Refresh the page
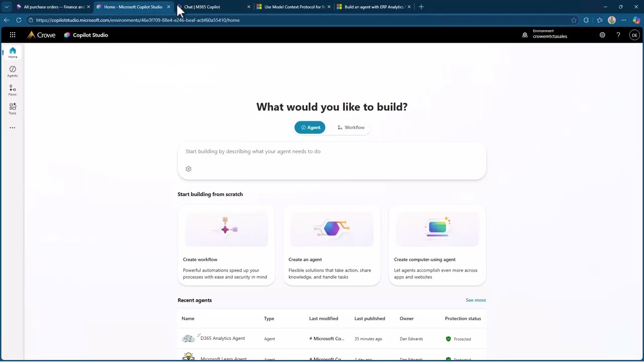644x362 pixels. [19, 20]
